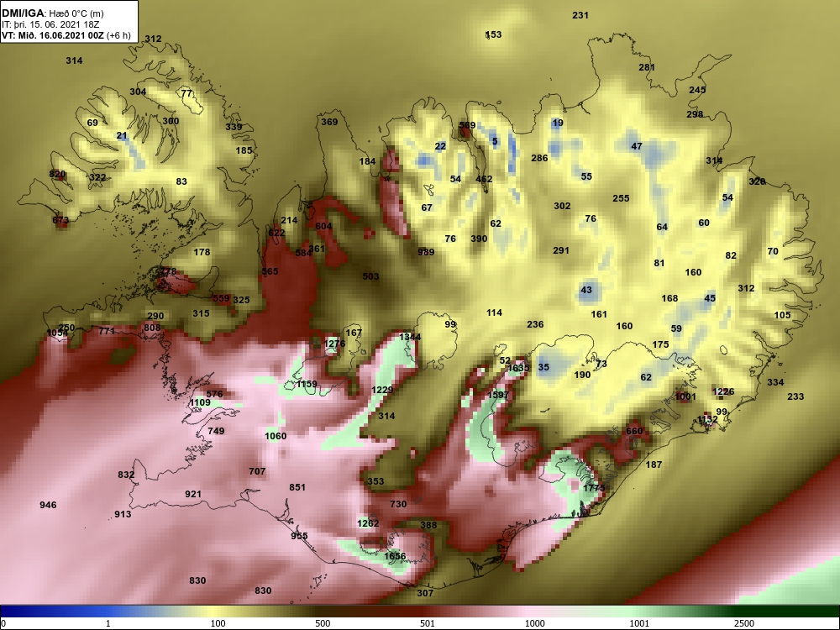Click the map value '1159'
This screenshot has width=840, height=630.
click(307, 384)
